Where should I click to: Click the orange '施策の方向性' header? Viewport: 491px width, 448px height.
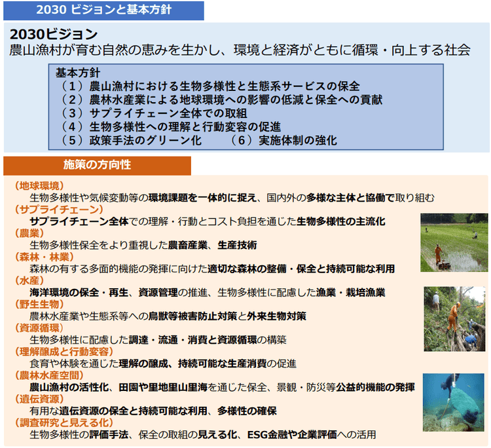point(97,165)
